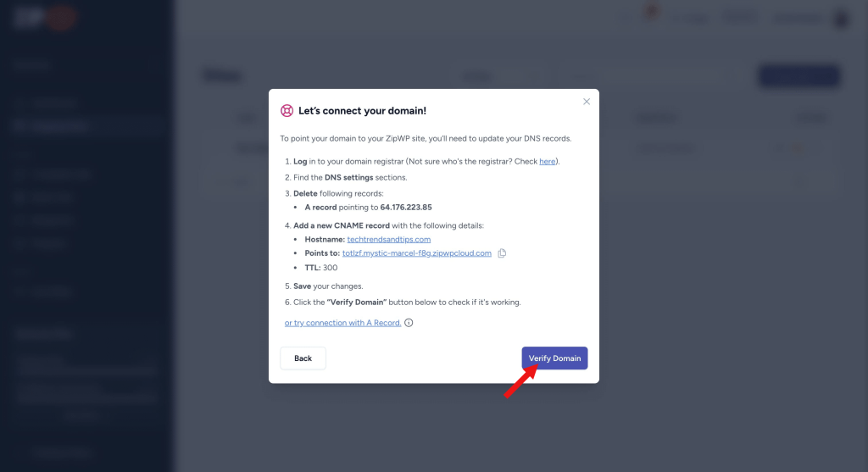The image size is (868, 472).
Task: Open the techtrendsandtips.com hostname link
Action: [x=388, y=240]
